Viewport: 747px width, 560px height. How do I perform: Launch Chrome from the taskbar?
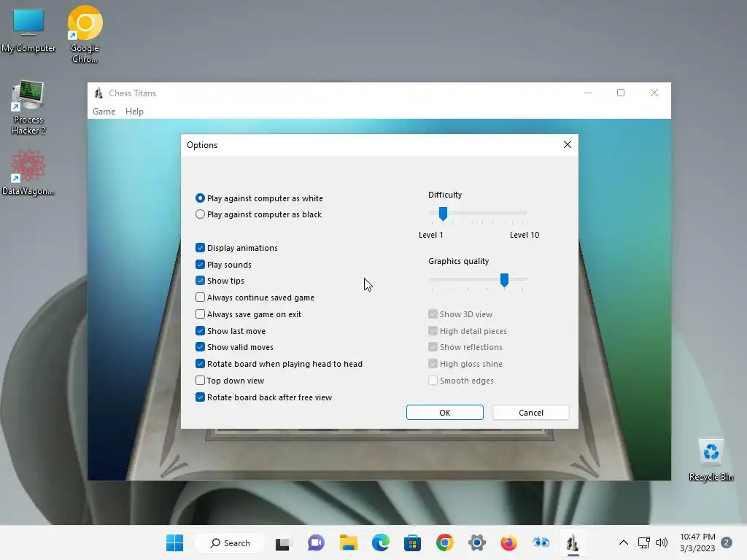(445, 542)
